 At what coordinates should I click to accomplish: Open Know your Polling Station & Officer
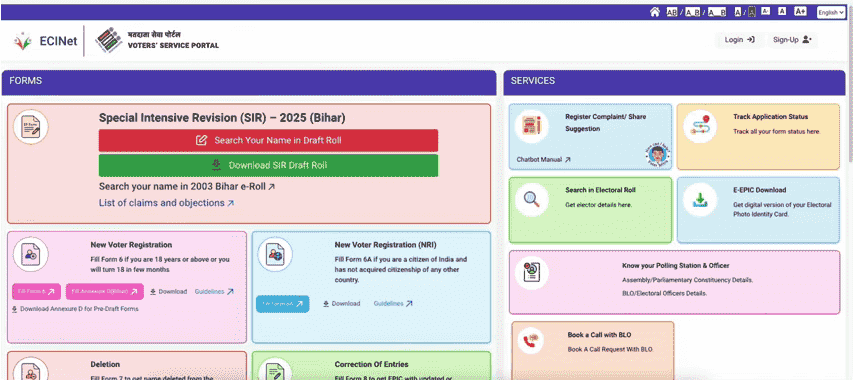(x=676, y=266)
